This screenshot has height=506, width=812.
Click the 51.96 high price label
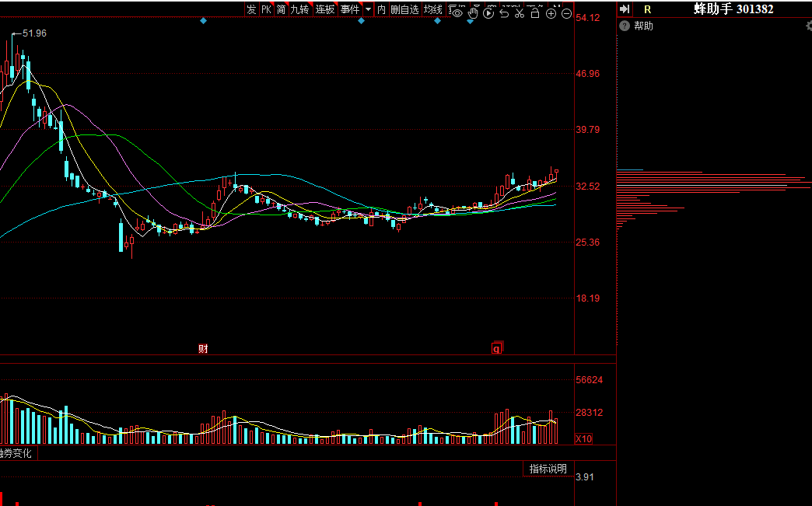[34, 33]
